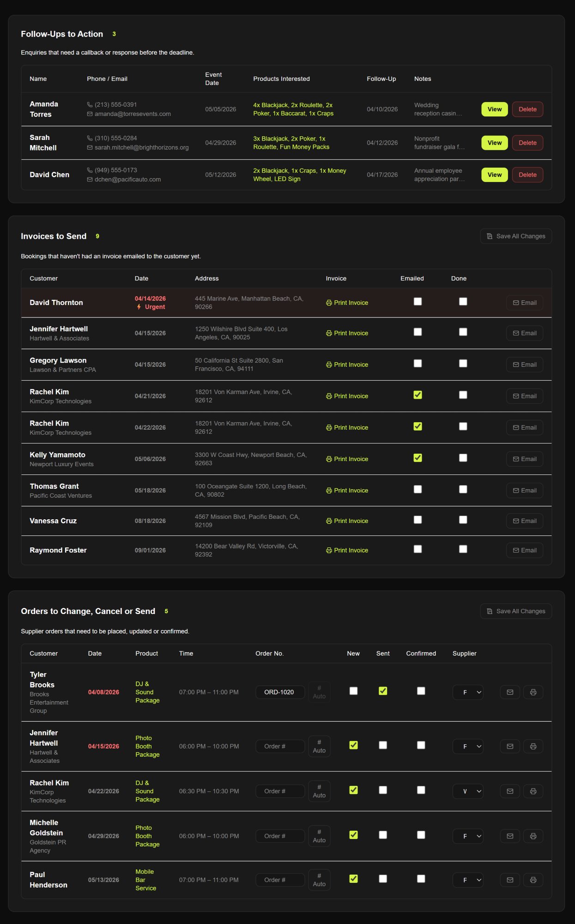Viewport: 575px width, 924px height.
Task: Click Save All Changes in Invoices section
Action: click(x=516, y=236)
